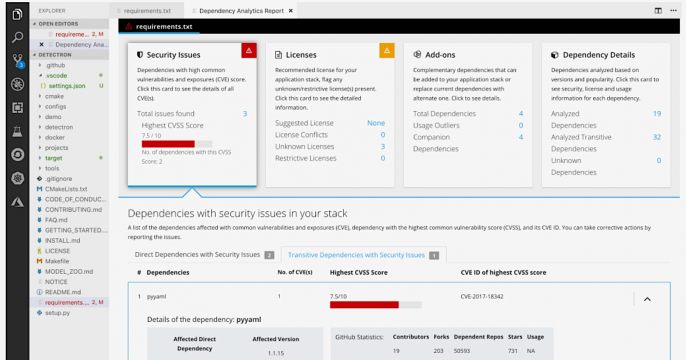The image size is (686, 360).
Task: Expand the tools folder
Action: coord(40,168)
